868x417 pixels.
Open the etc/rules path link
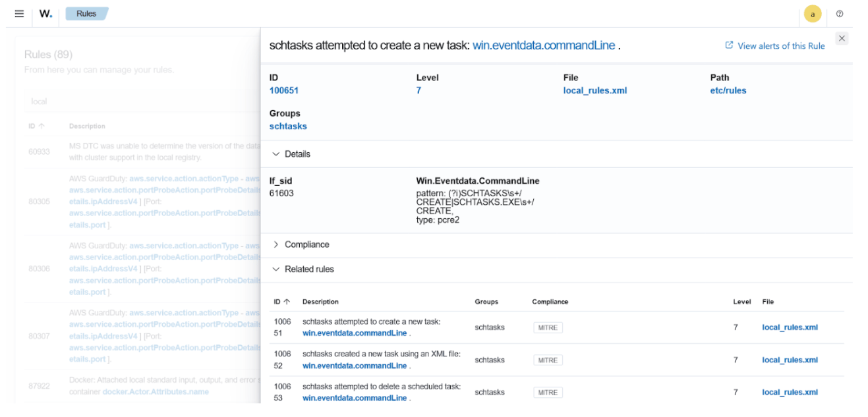(x=728, y=91)
